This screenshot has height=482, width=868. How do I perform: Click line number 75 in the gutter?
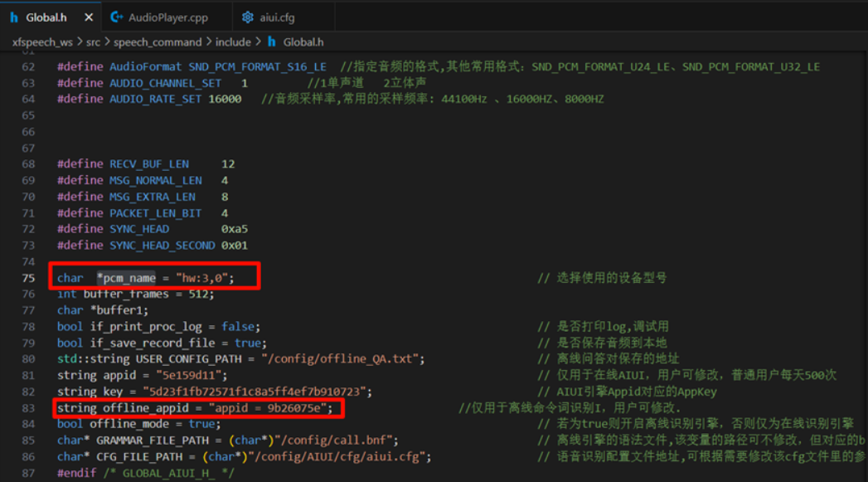[x=29, y=278]
